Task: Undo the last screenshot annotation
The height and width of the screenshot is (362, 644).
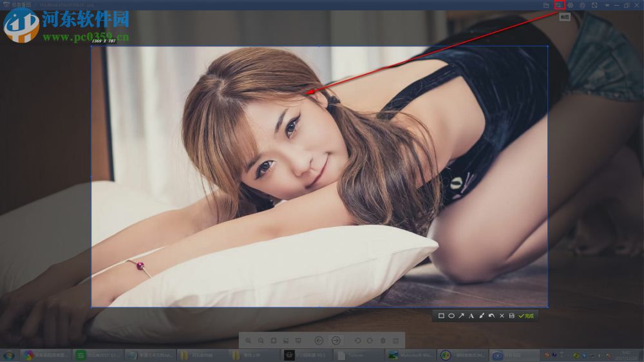Action: point(491,316)
